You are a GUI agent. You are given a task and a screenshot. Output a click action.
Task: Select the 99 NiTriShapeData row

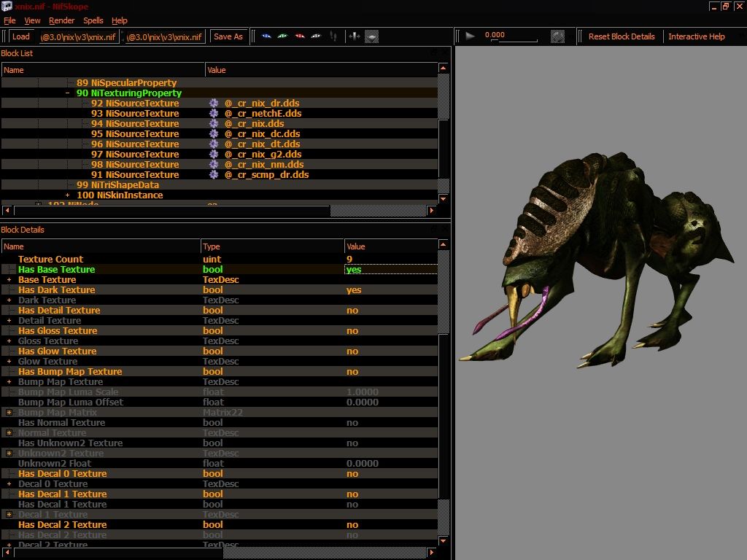219,184
